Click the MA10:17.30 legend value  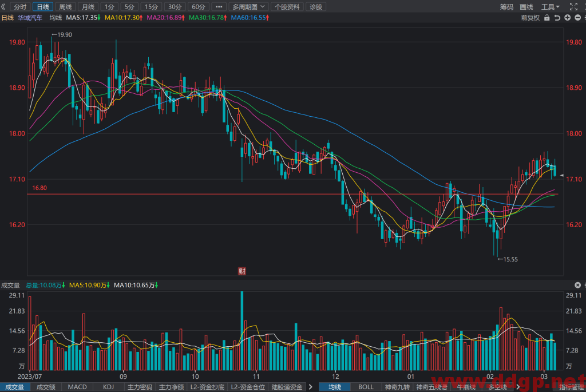(x=124, y=18)
